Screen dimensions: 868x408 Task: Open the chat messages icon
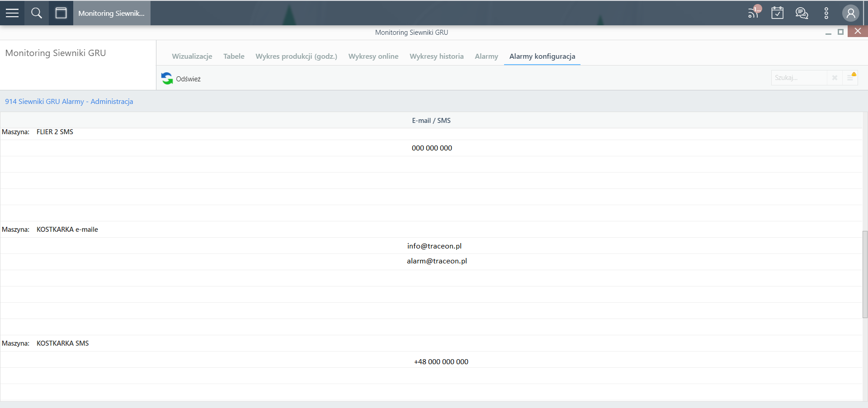tap(802, 13)
